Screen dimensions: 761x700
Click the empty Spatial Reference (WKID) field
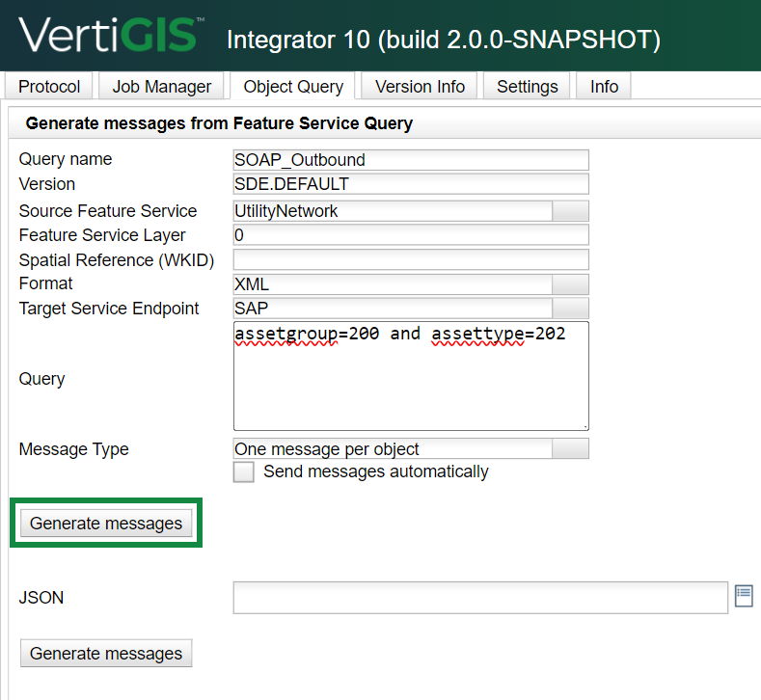pyautogui.click(x=411, y=260)
